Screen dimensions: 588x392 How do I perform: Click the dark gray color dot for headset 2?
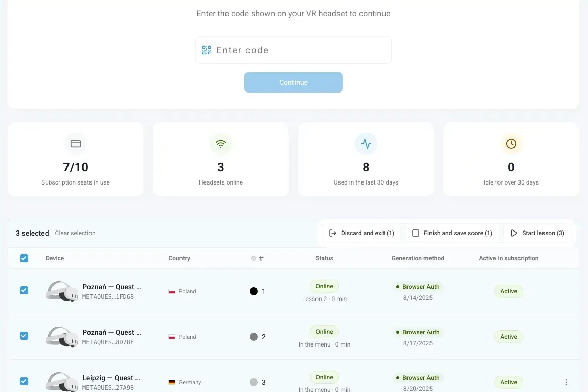[254, 336]
